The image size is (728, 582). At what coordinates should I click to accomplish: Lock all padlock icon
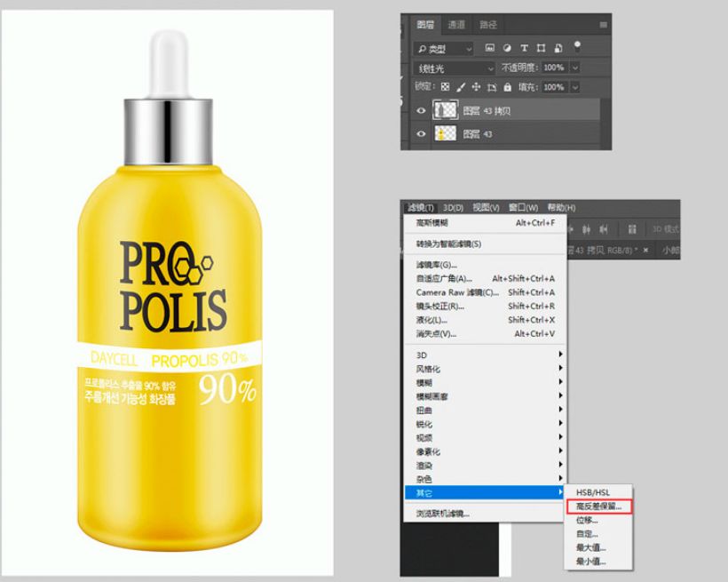tap(508, 87)
